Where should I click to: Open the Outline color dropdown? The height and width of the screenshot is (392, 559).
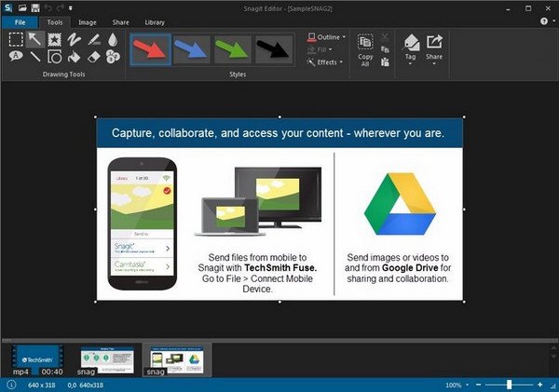click(x=326, y=37)
